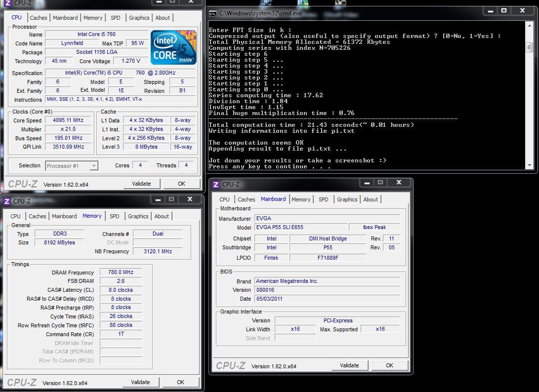Open Graphics tab in the Memory window
The width and height of the screenshot is (539, 392).
[138, 216]
